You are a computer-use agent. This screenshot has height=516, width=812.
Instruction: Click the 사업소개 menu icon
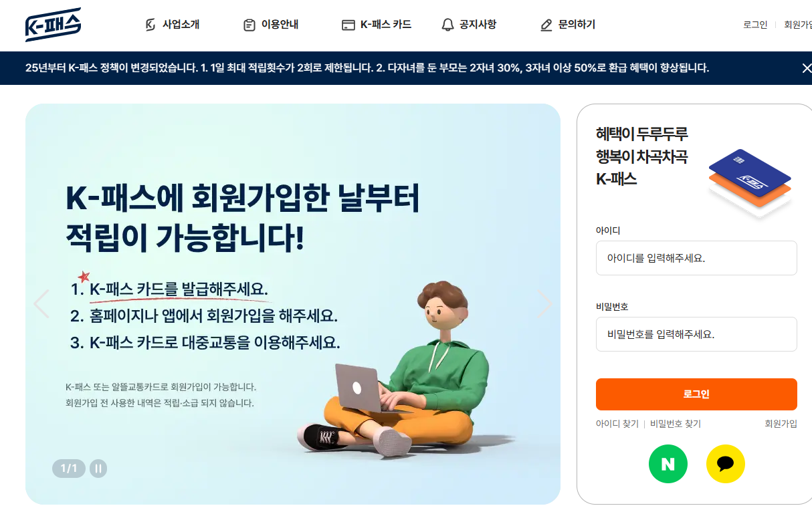pyautogui.click(x=150, y=25)
